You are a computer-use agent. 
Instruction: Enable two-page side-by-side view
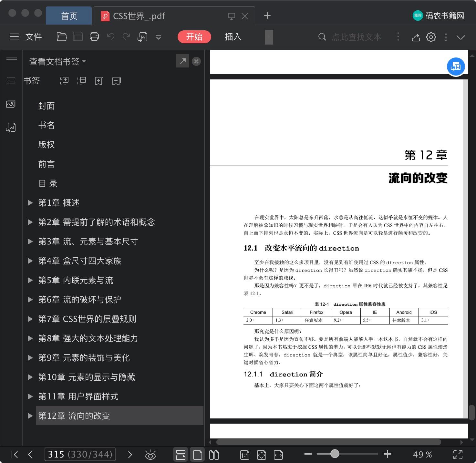click(x=214, y=455)
